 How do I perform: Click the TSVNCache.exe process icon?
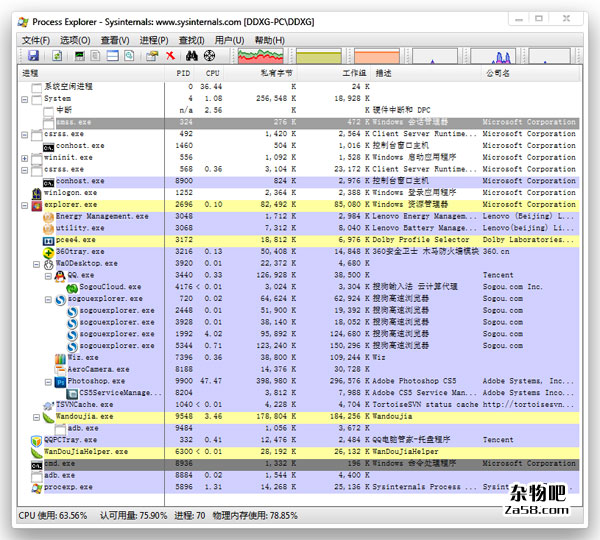(x=48, y=405)
